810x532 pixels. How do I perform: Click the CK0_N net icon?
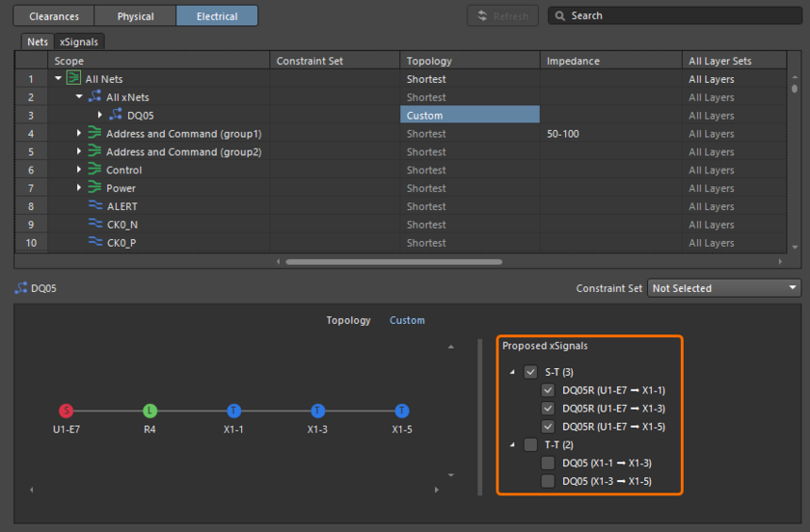95,224
